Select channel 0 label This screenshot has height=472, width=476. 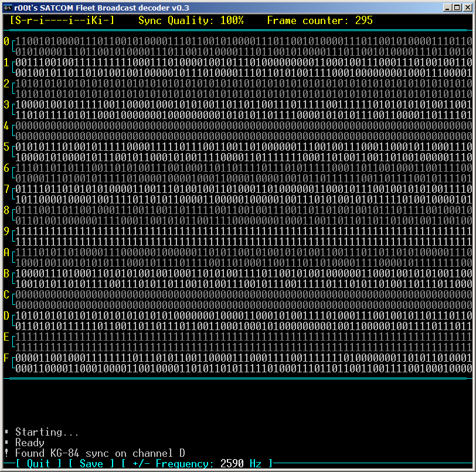(6, 41)
